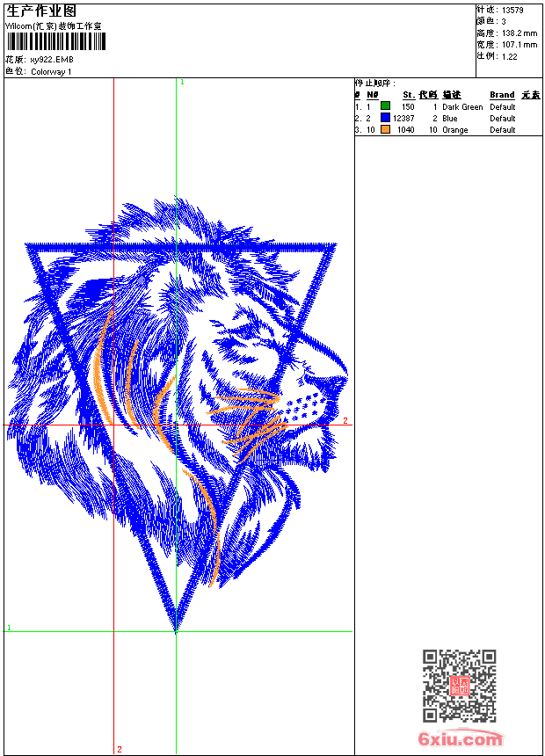Screen dimensions: 545x756
Task: Click the stitch count value 13579
Action: tap(512, 11)
